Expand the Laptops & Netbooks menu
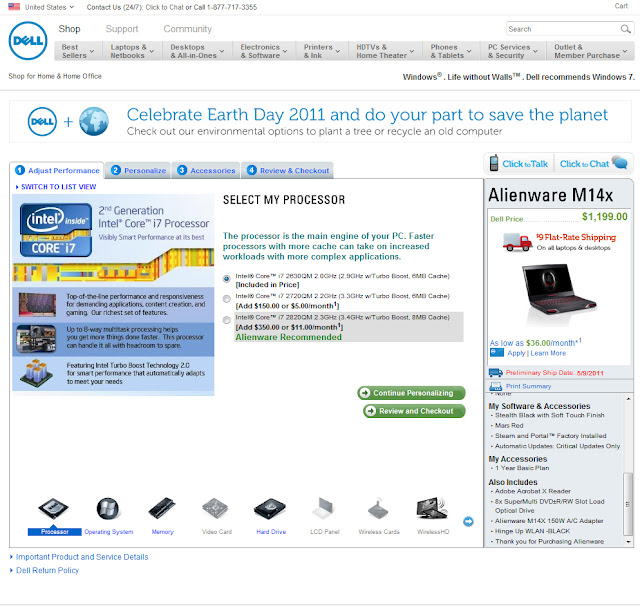Screen dimensions: 640x608 (x=132, y=51)
